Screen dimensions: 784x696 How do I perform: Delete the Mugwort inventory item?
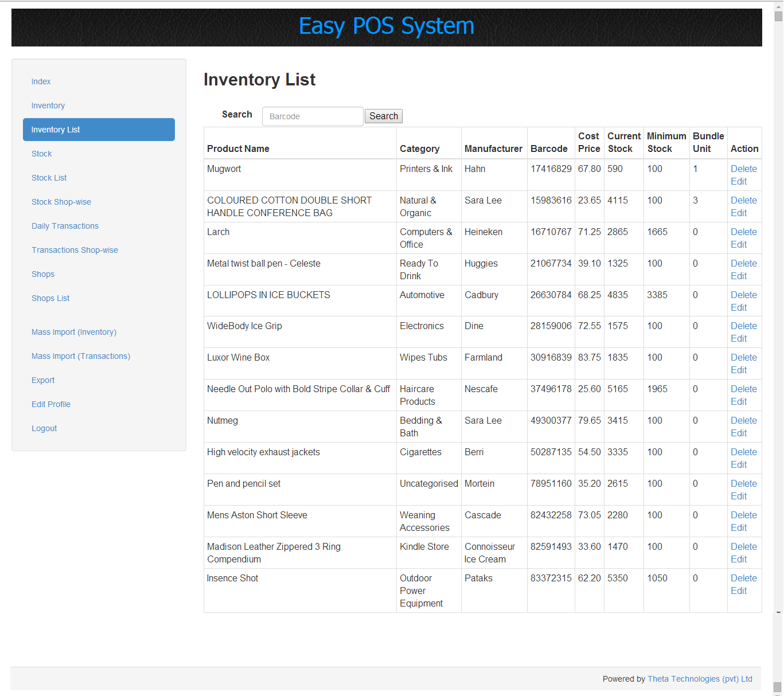point(743,169)
